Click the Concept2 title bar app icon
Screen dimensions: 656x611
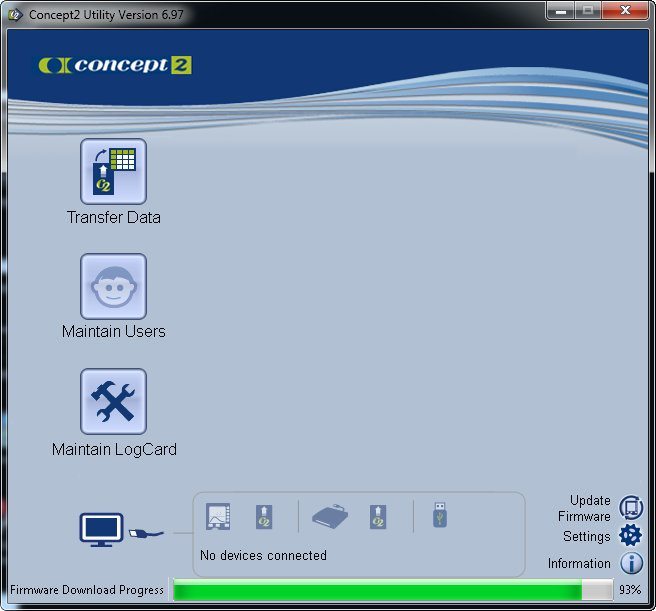15,15
